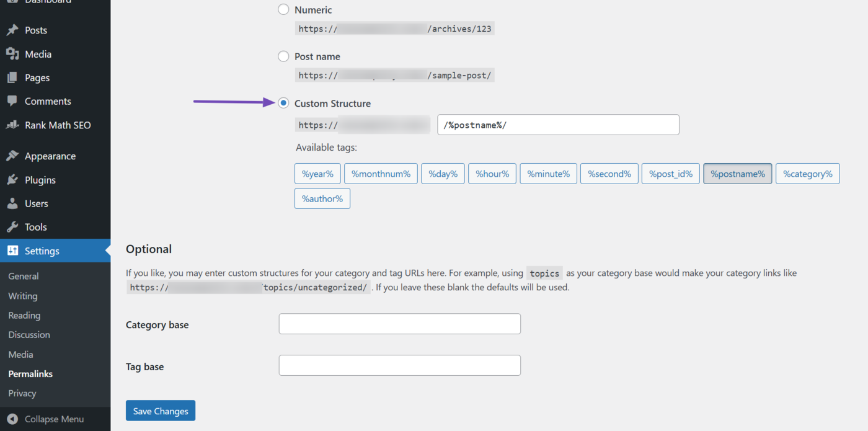The width and height of the screenshot is (868, 431).
Task: Insert the %post_id% tag
Action: (x=671, y=174)
